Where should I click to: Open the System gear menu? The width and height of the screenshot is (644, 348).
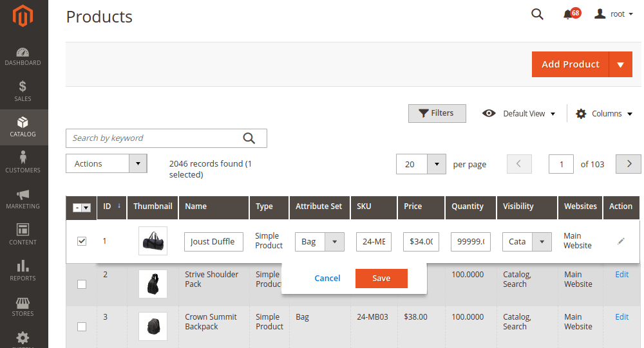(23, 338)
